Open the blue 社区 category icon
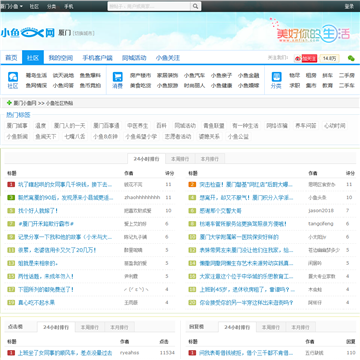 (x=13, y=77)
